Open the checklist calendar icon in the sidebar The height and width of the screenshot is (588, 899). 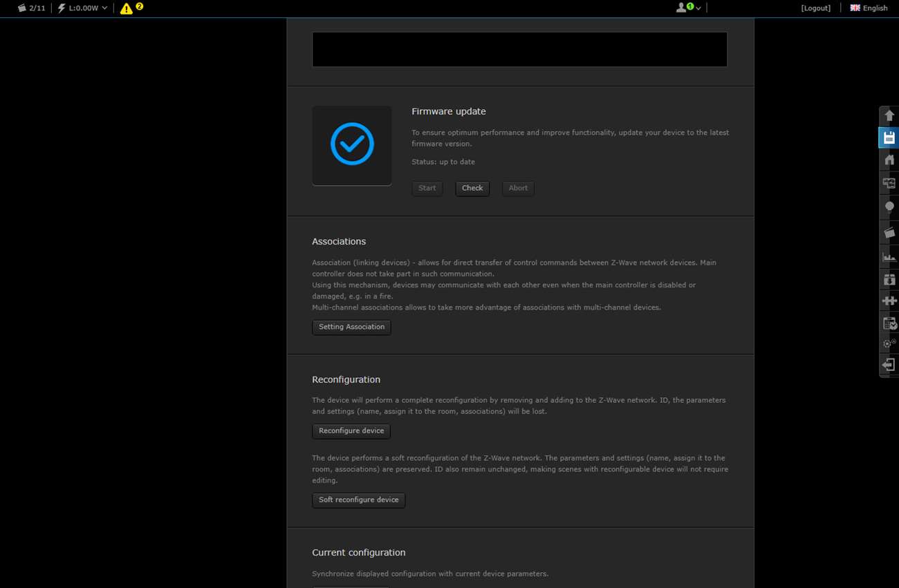pyautogui.click(x=889, y=323)
